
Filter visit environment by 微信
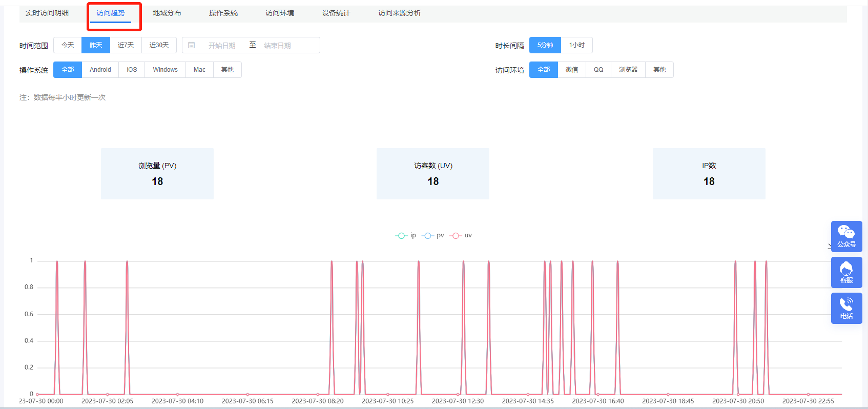(571, 70)
